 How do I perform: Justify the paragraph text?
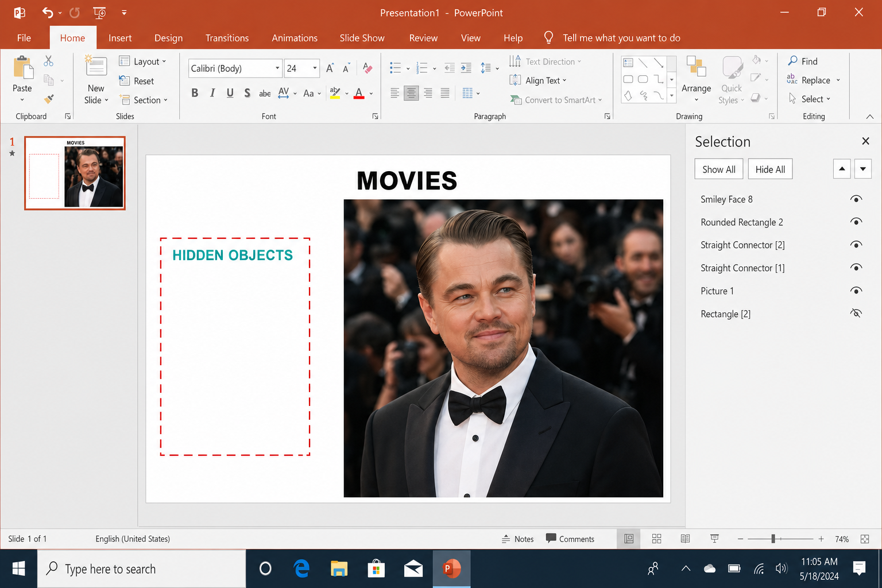click(445, 93)
